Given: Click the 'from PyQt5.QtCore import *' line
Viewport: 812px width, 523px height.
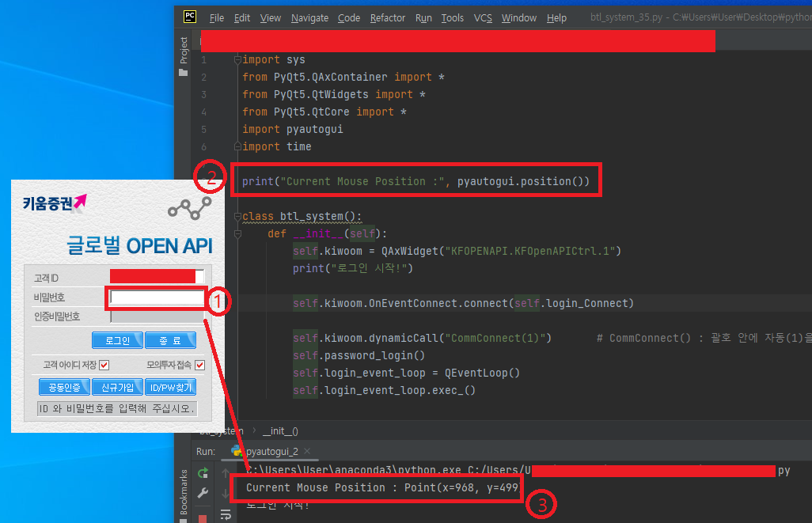Looking at the screenshot, I should [324, 112].
